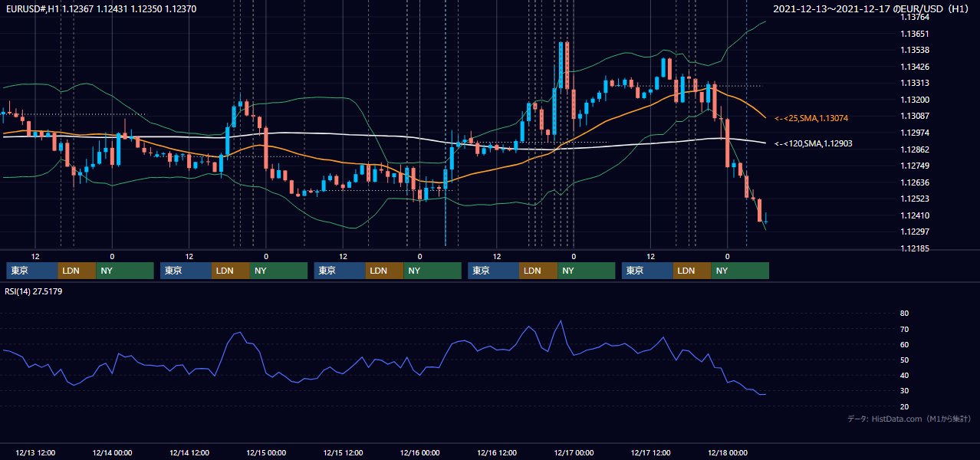
Task: Click price axis label 1.12185
Action: (x=914, y=248)
